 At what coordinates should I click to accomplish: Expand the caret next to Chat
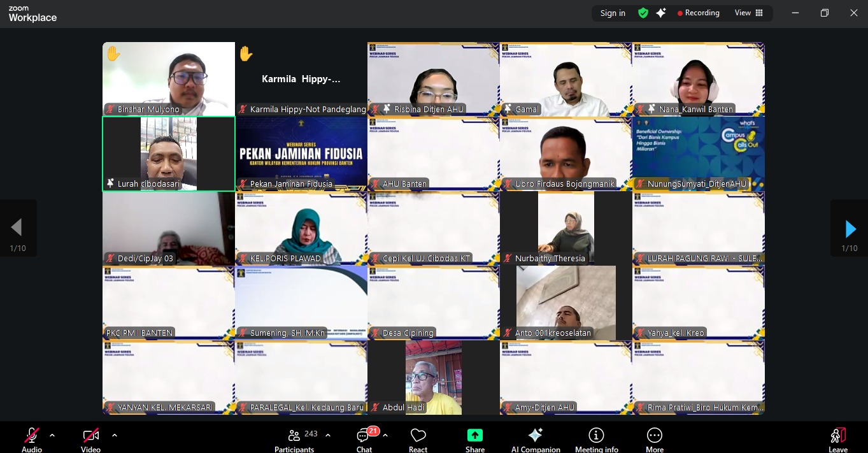click(x=385, y=435)
